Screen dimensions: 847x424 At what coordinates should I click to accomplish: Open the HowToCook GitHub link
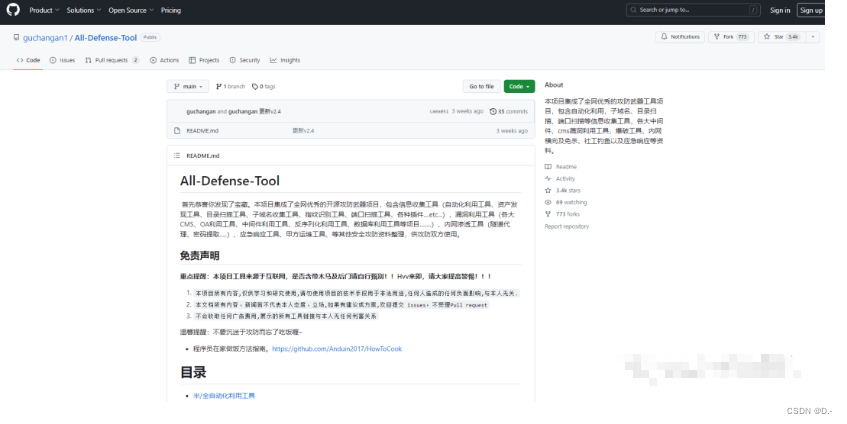[337, 349]
